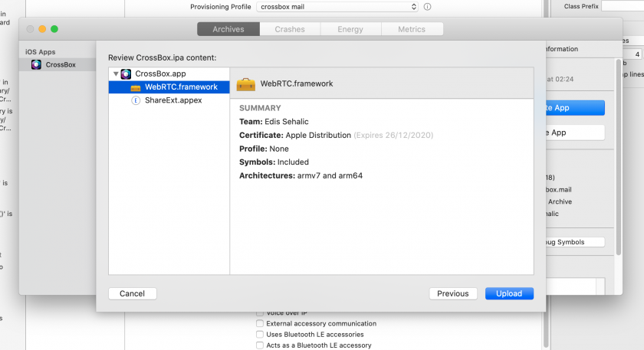Click the blue Distribute App button behind dialog

(575, 108)
